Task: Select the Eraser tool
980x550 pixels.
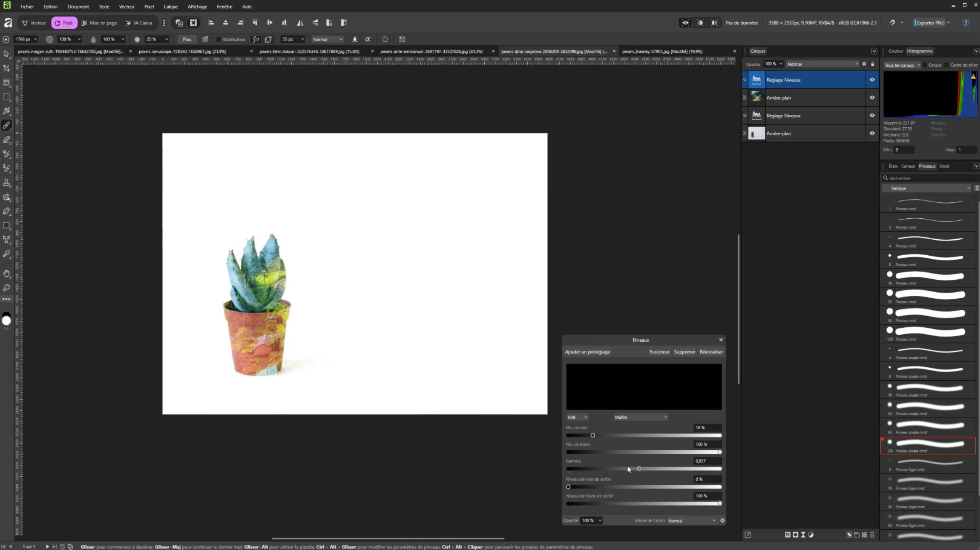Action: tap(6, 140)
